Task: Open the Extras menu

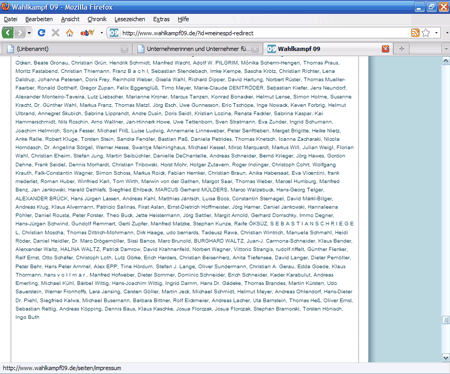Action: [x=161, y=19]
